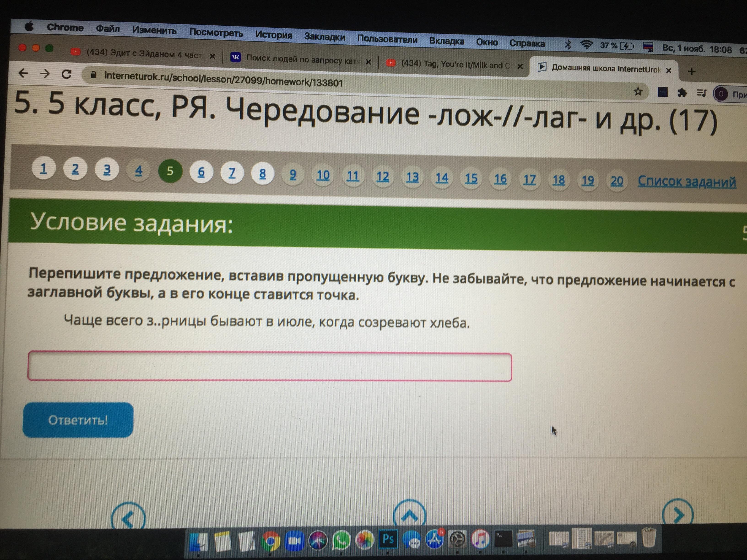This screenshot has width=747, height=560.
Task: Go to task number 4
Action: (138, 170)
